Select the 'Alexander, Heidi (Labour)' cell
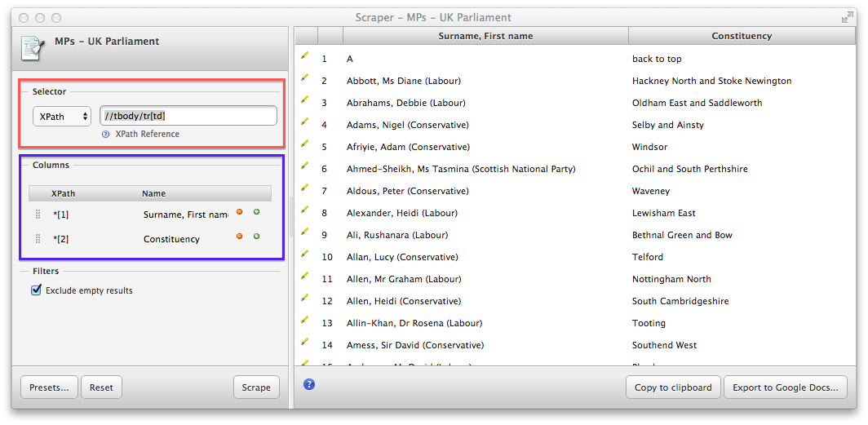 click(402, 213)
